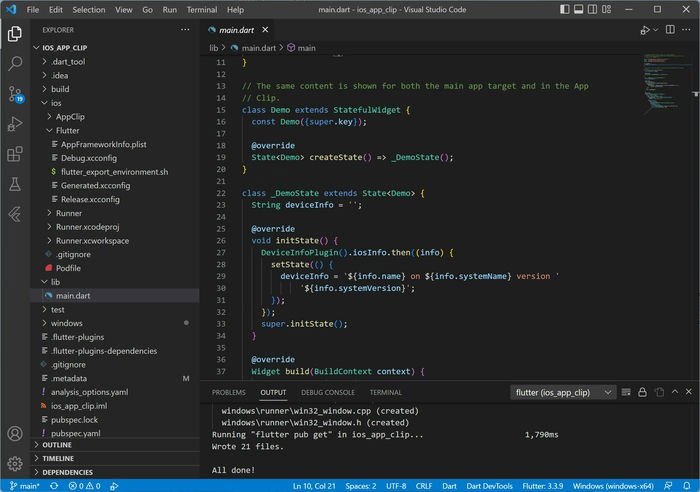
Task: Open Source Control view with badge
Action: coord(15,94)
